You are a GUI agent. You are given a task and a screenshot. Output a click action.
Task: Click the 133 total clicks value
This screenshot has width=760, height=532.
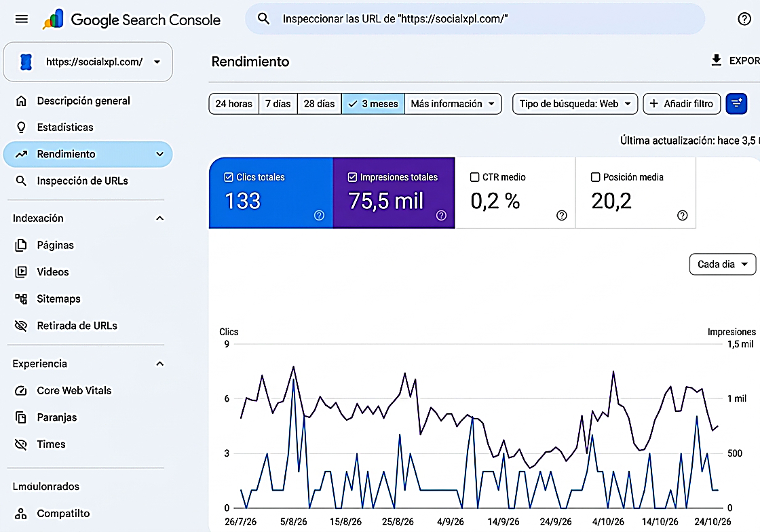[243, 201]
